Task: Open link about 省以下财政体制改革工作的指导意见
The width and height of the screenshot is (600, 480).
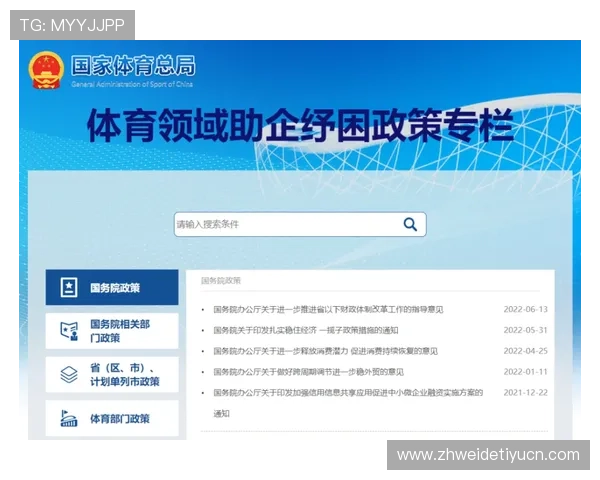Action: coord(328,309)
